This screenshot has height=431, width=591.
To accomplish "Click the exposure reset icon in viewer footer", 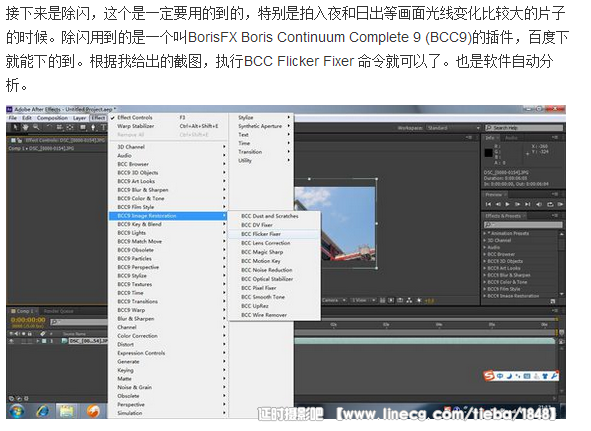I will tap(419, 300).
